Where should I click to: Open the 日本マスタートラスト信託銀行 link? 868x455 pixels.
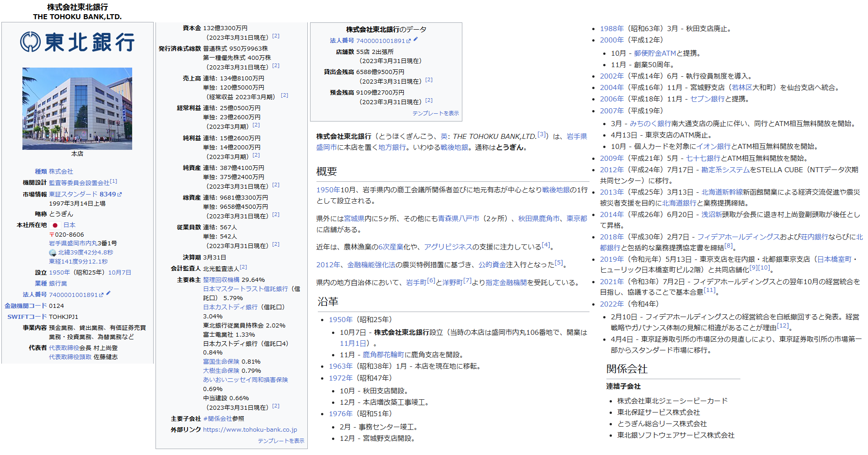coord(246,289)
